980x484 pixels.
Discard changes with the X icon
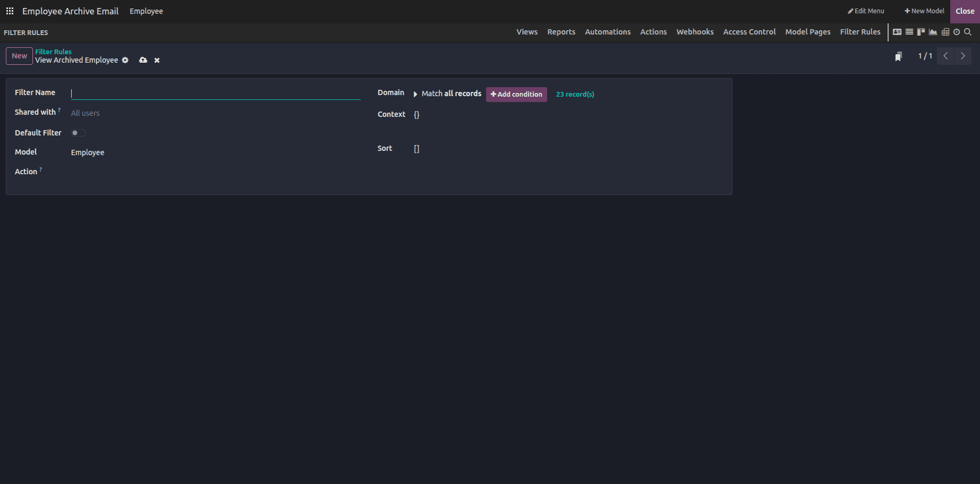coord(157,60)
